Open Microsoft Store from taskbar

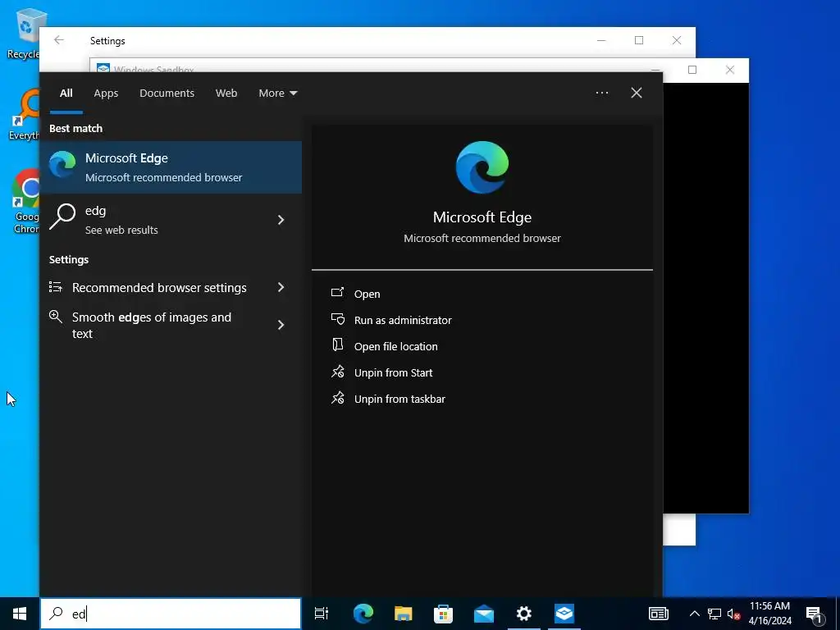tap(444, 614)
